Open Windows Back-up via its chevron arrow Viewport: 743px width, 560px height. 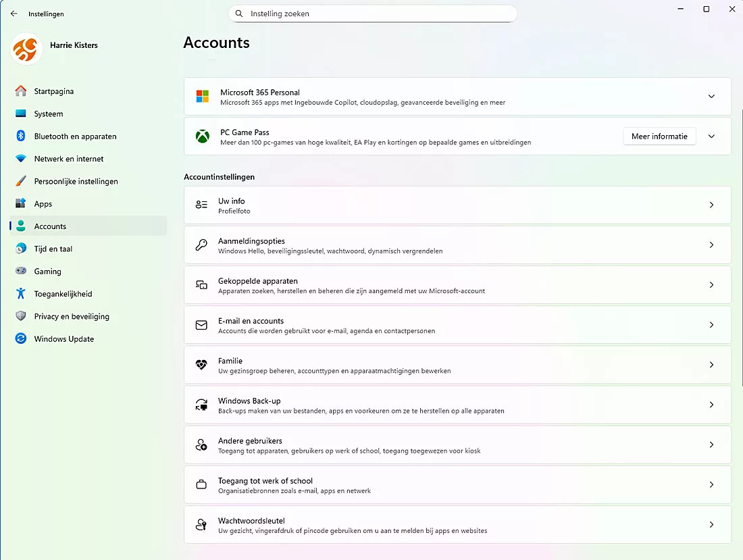(x=711, y=405)
